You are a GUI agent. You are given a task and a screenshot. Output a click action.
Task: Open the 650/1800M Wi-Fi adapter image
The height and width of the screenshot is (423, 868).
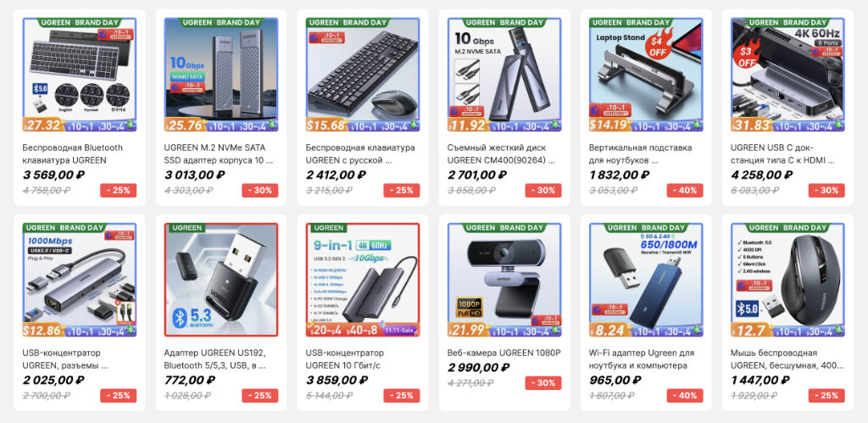pyautogui.click(x=646, y=280)
